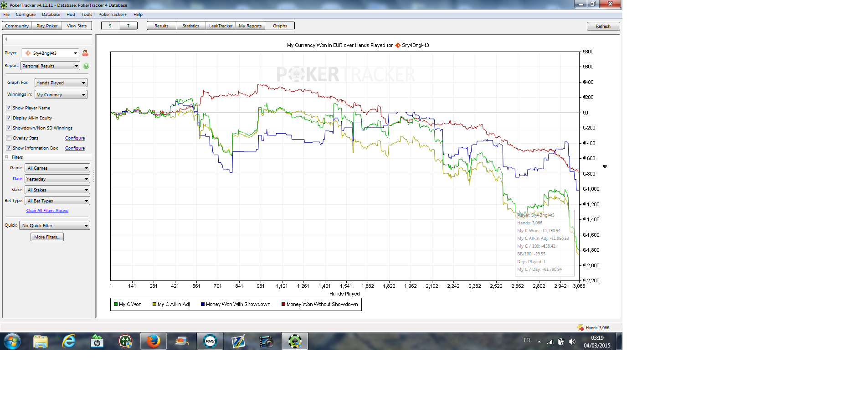
Task: Open the Player dropdown Sry4Bngl4t3
Action: pos(50,53)
